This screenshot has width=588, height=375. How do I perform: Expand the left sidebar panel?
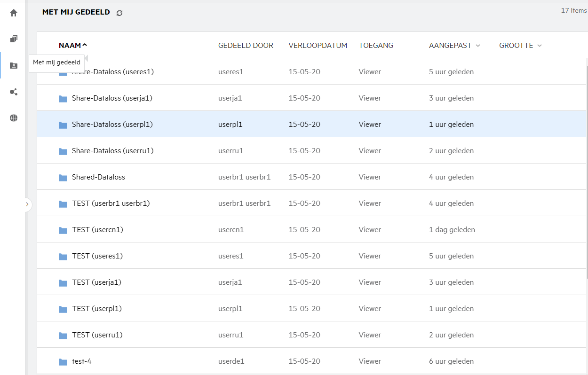pyautogui.click(x=27, y=204)
